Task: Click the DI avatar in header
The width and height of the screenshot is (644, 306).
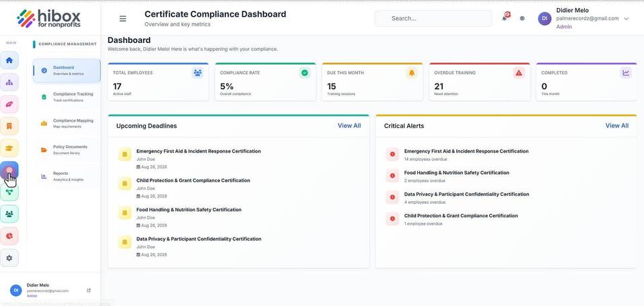Action: (x=544, y=18)
